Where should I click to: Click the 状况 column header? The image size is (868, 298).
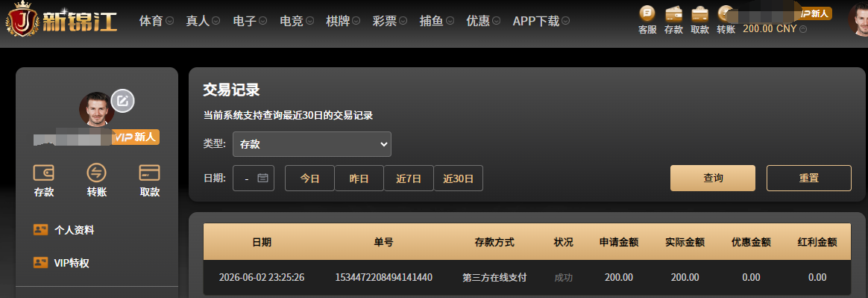tap(564, 242)
